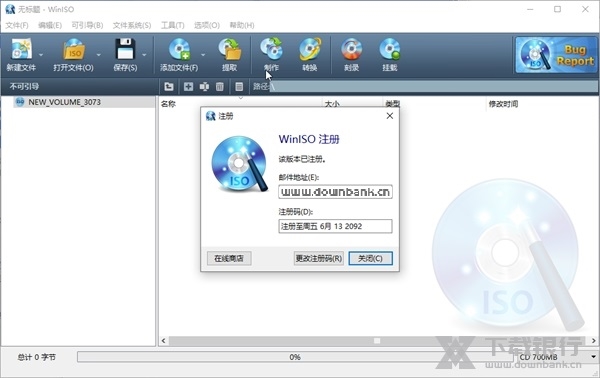
Task: Open the 文件(F) menu
Action: pos(17,25)
